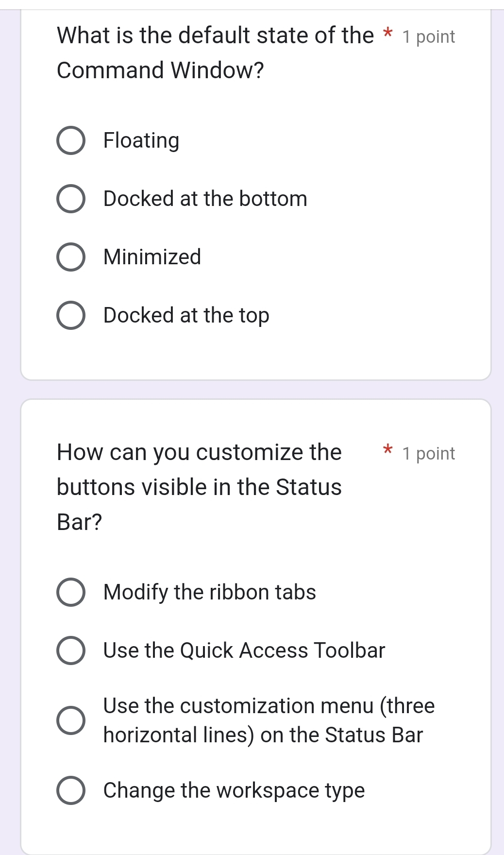Click the red asterisk on Command Window question
This screenshot has width=504, height=855.
(387, 35)
